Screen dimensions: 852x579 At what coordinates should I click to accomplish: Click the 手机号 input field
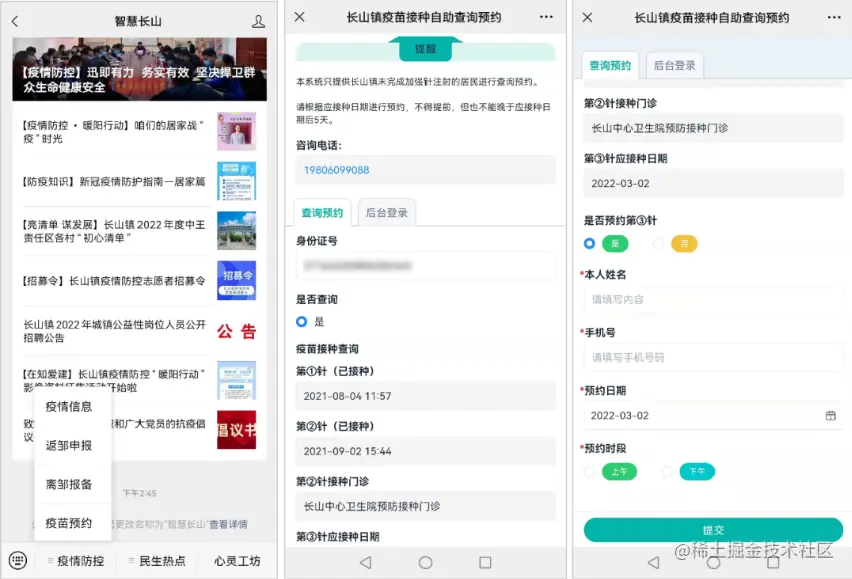(x=713, y=357)
